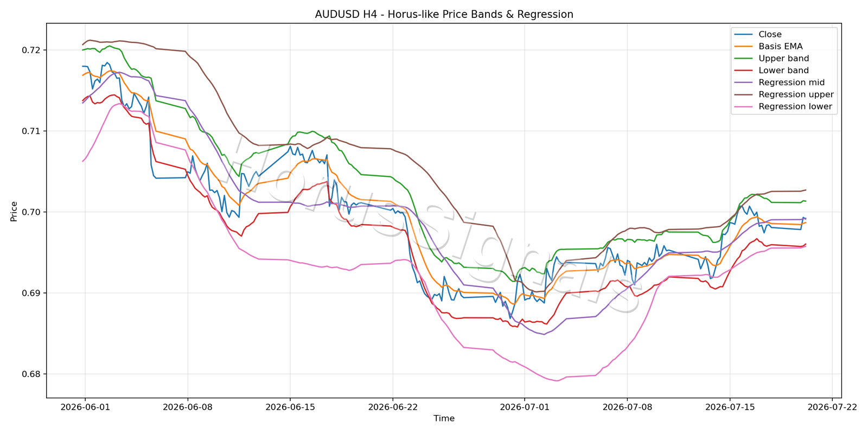
Task: Click the x-axis date 2026-06-15
Action: click(290, 407)
